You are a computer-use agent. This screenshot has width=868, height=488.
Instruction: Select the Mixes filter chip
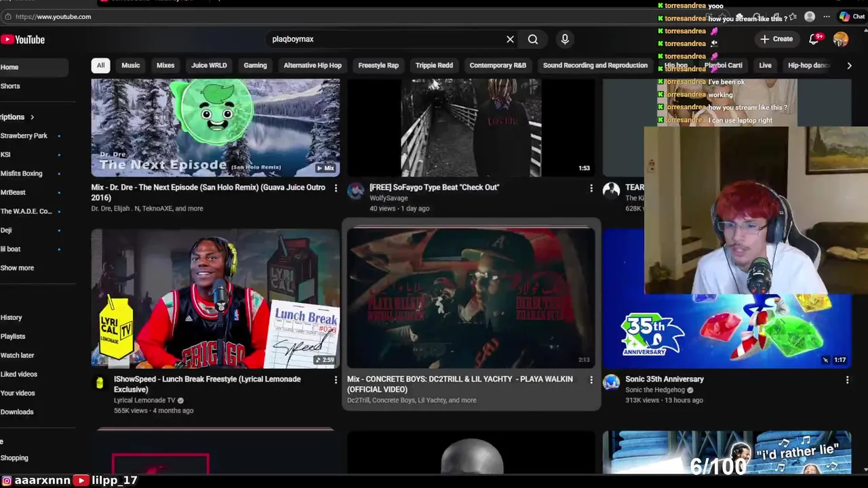(165, 66)
